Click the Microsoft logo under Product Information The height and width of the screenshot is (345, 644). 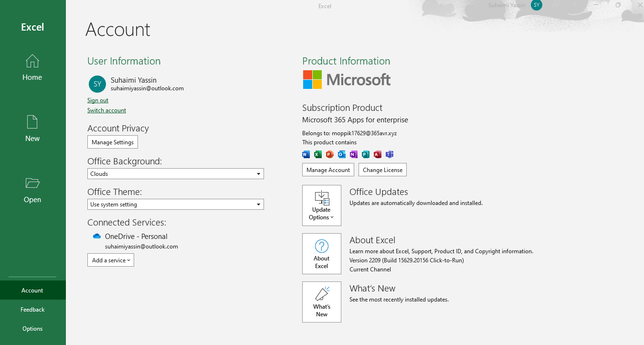point(347,79)
